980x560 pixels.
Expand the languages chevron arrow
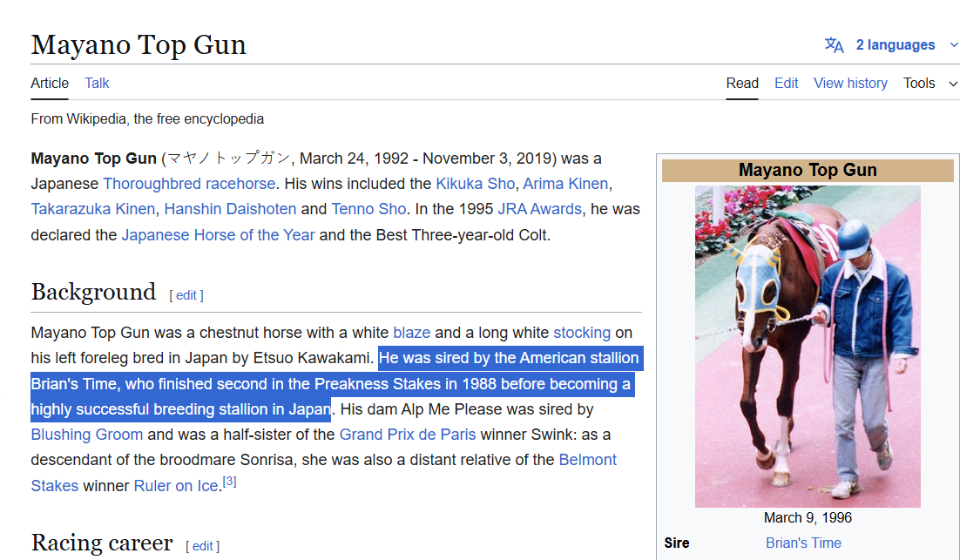(x=954, y=45)
